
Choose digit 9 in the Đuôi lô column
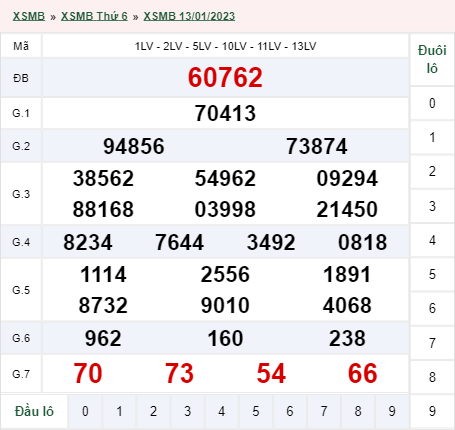click(432, 411)
